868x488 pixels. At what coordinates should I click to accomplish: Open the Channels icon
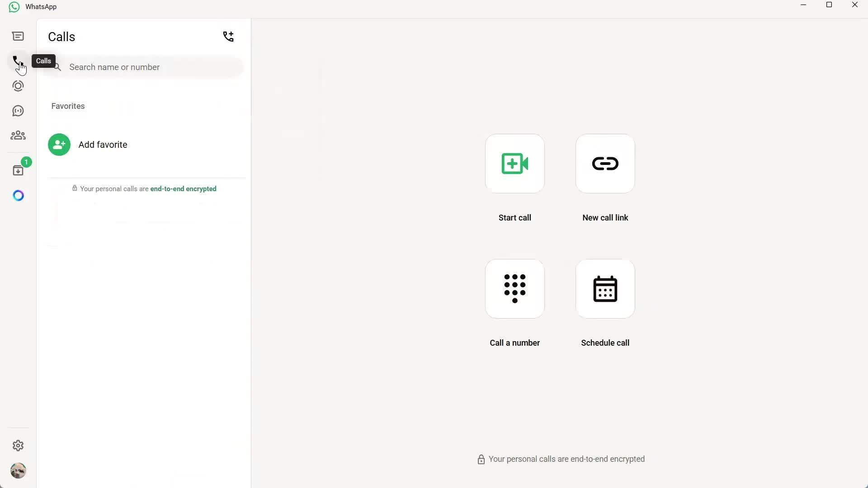click(18, 111)
